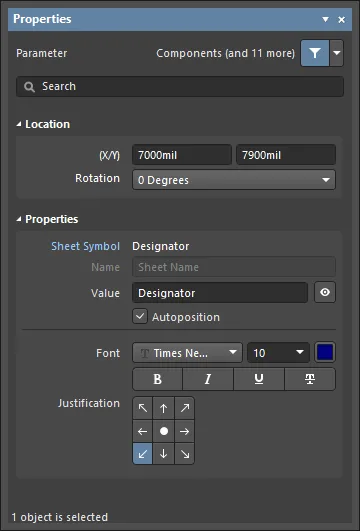
Task: Click the filter funnel icon
Action: coord(315,53)
